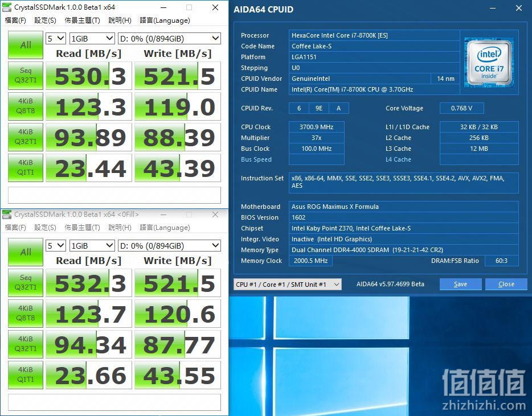Open 說明(H) menu in top window
The width and height of the screenshot is (532, 416).
click(120, 20)
